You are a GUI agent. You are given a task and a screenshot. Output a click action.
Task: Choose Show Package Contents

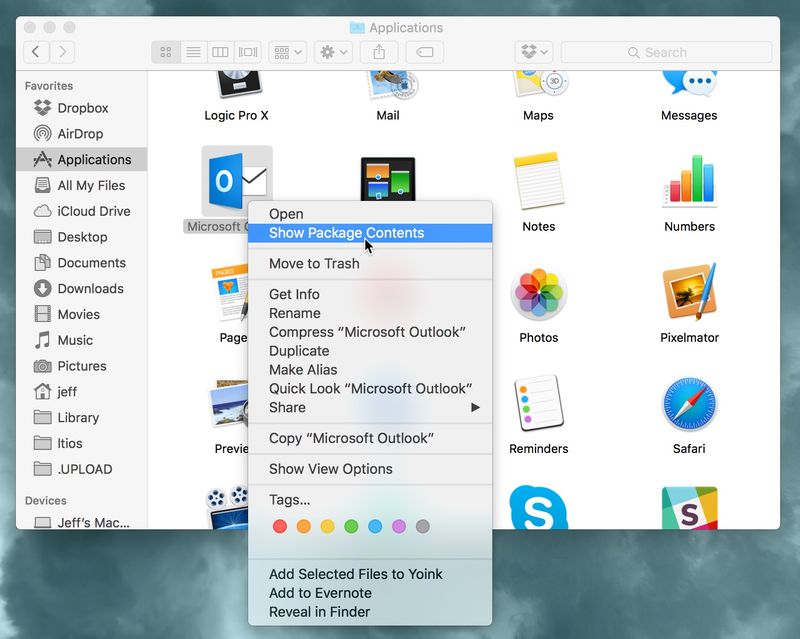point(370,233)
